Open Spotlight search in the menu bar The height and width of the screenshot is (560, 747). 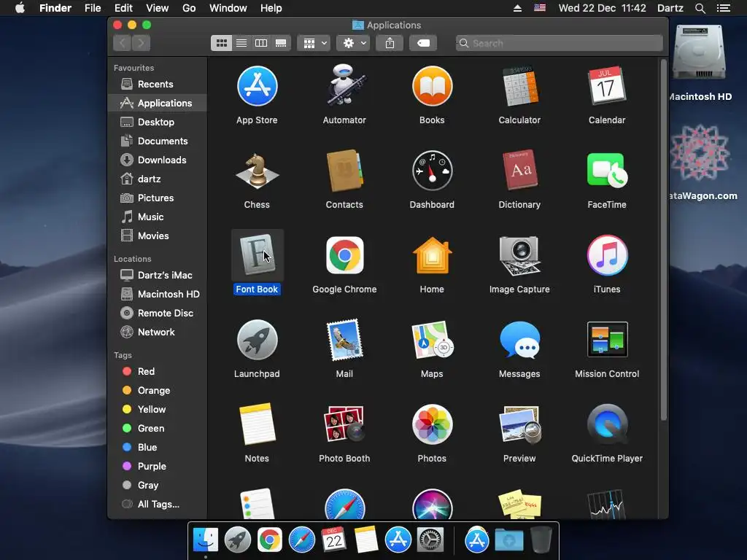coord(700,8)
